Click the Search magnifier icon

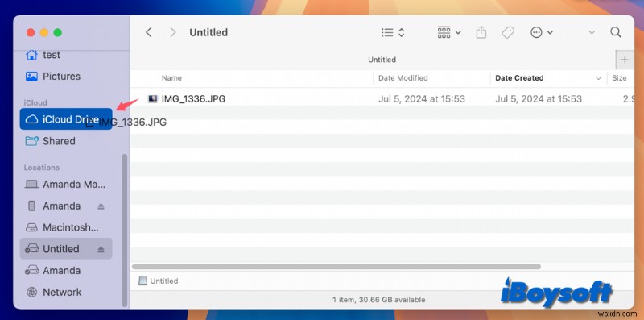click(615, 32)
